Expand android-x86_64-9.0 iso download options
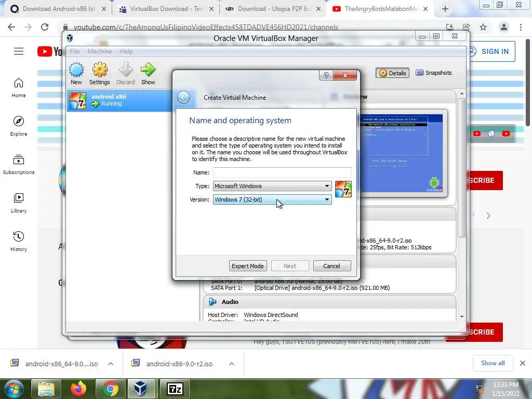The width and height of the screenshot is (532, 399). click(111, 364)
